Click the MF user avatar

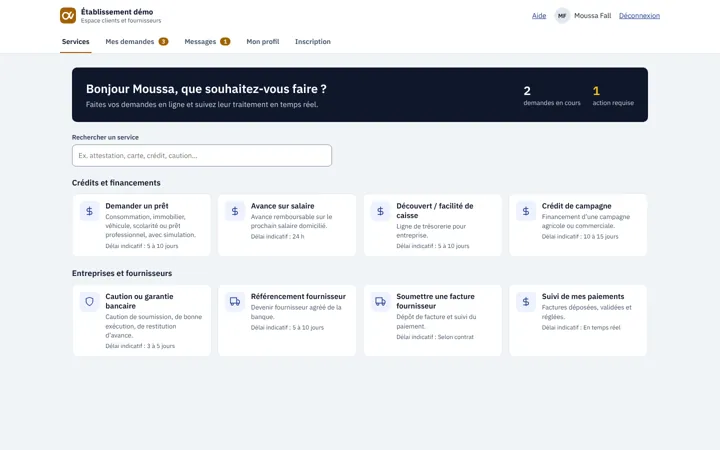pos(562,16)
